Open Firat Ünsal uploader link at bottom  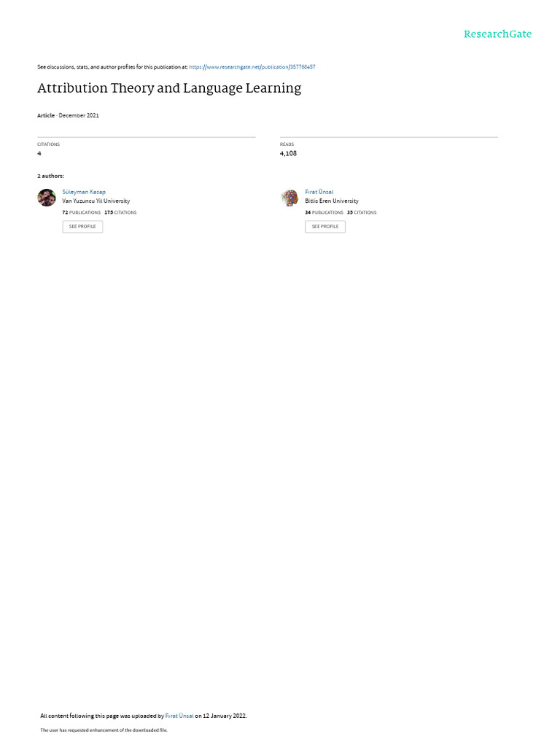[179, 716]
